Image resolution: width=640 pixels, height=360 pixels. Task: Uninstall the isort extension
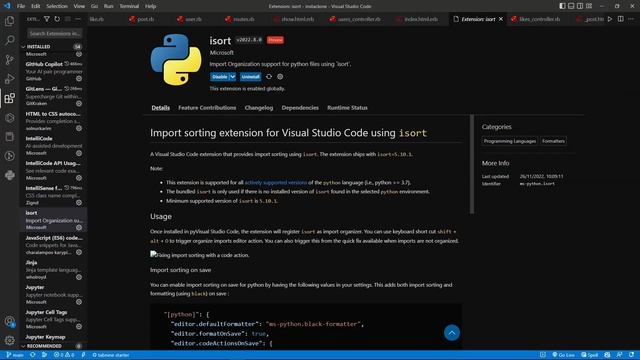[250, 77]
